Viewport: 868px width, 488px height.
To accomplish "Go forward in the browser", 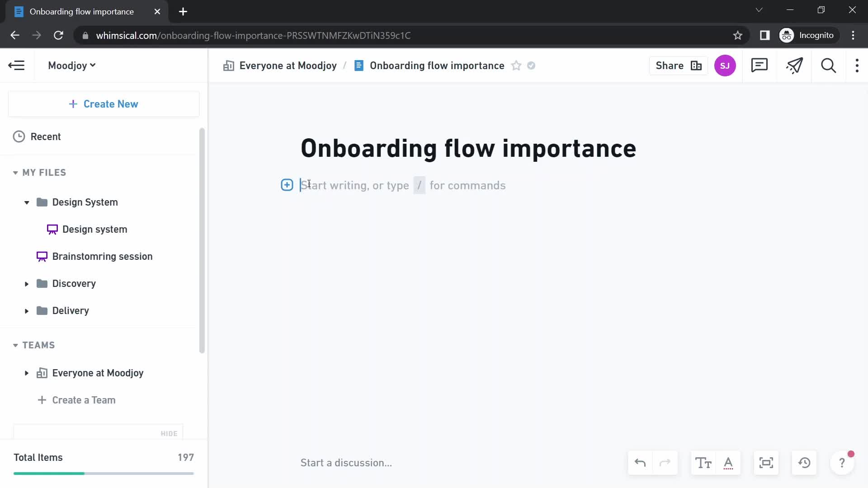I will (x=37, y=35).
